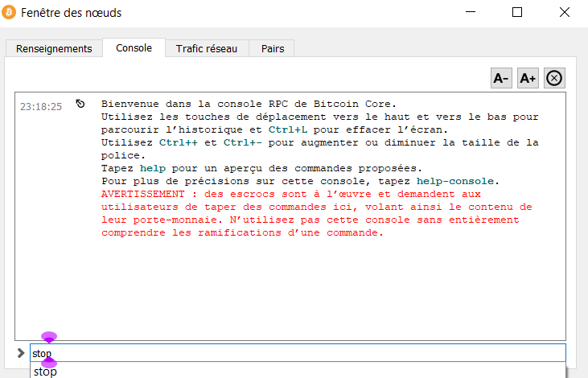This screenshot has width=588, height=378.
Task: Close the Fenêtre des nœuds window
Action: 565,12
